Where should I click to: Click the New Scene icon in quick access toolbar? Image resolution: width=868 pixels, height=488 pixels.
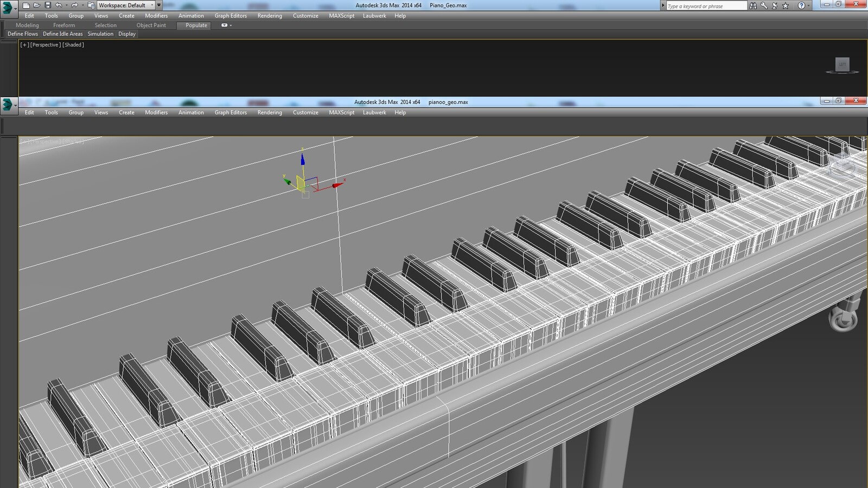tap(26, 5)
